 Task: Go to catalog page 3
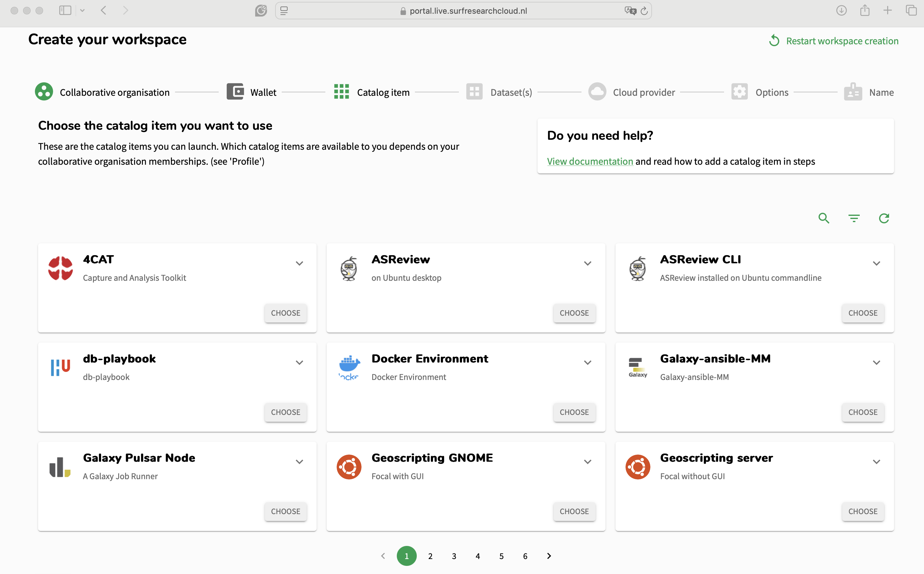(x=454, y=556)
